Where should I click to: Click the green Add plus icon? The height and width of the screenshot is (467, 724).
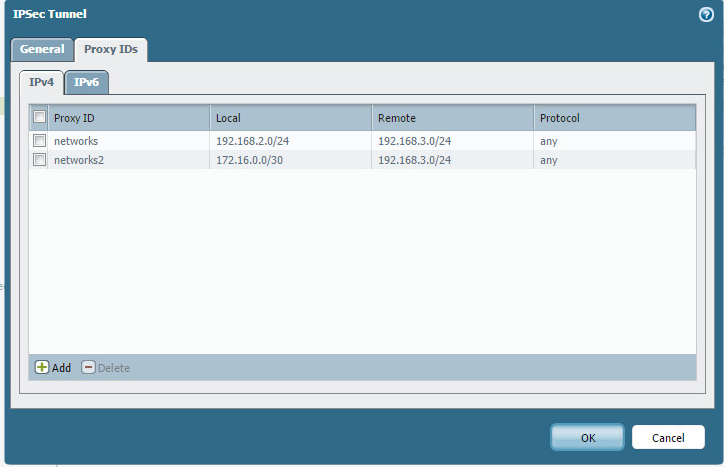42,367
